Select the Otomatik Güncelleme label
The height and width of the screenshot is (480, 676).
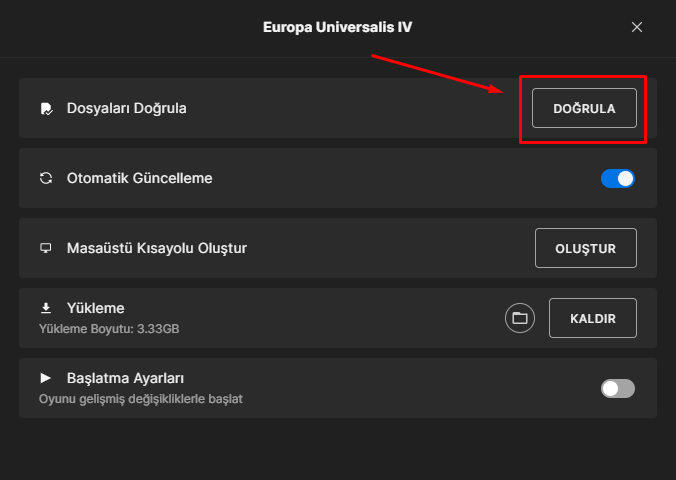click(x=140, y=178)
